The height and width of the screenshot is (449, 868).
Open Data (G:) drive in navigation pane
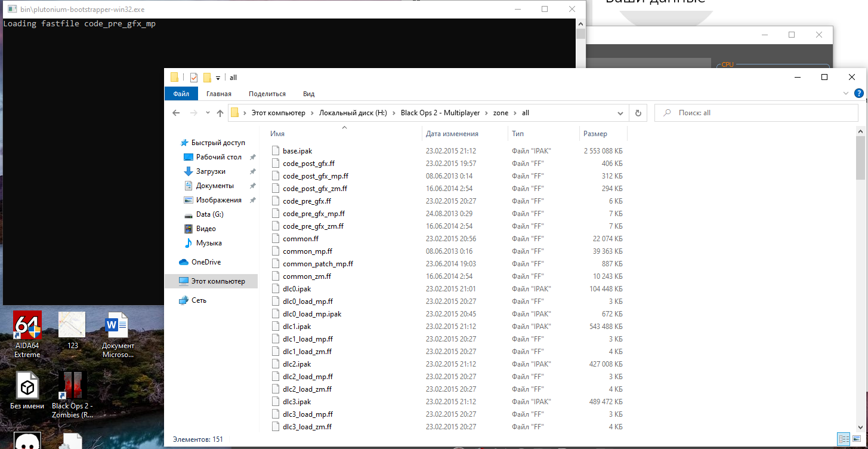pos(209,214)
